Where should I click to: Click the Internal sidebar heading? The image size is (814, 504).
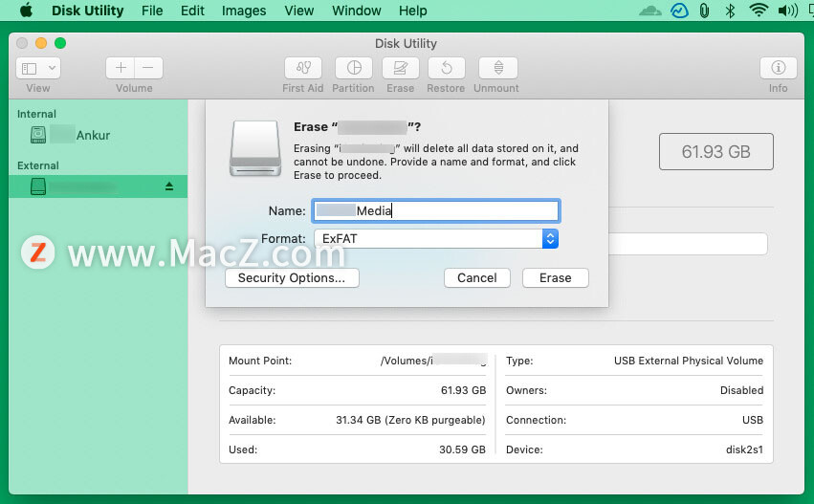tap(36, 114)
